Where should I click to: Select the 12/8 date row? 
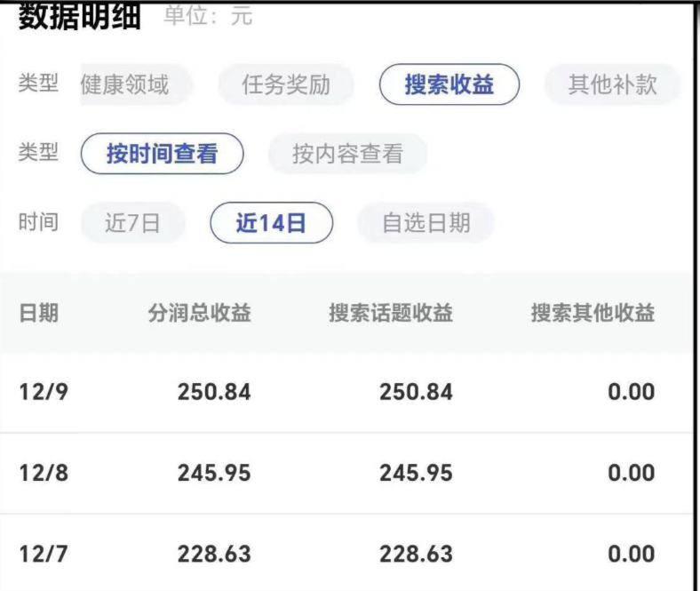click(x=44, y=473)
